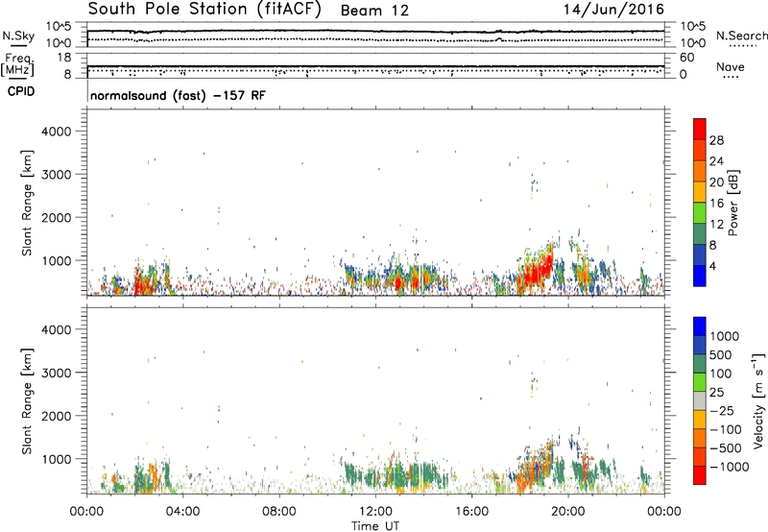Click the '18' frequency axis tick label
This screenshot has height=532, width=768.
(64, 58)
